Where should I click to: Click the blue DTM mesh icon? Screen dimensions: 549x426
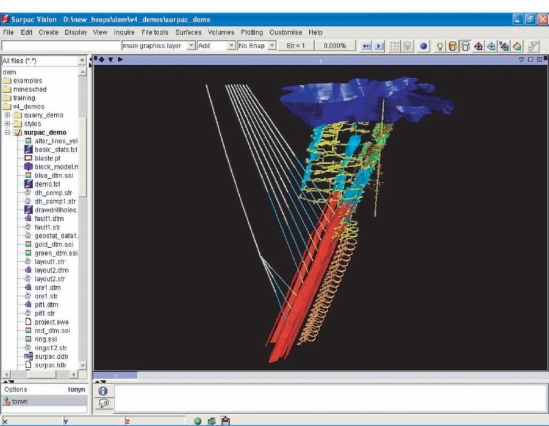(x=491, y=46)
